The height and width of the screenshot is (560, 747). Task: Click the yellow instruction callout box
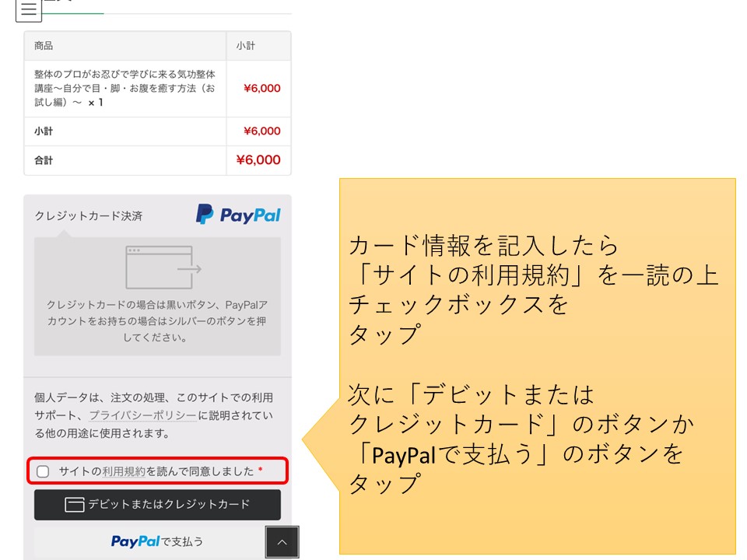[x=538, y=366]
